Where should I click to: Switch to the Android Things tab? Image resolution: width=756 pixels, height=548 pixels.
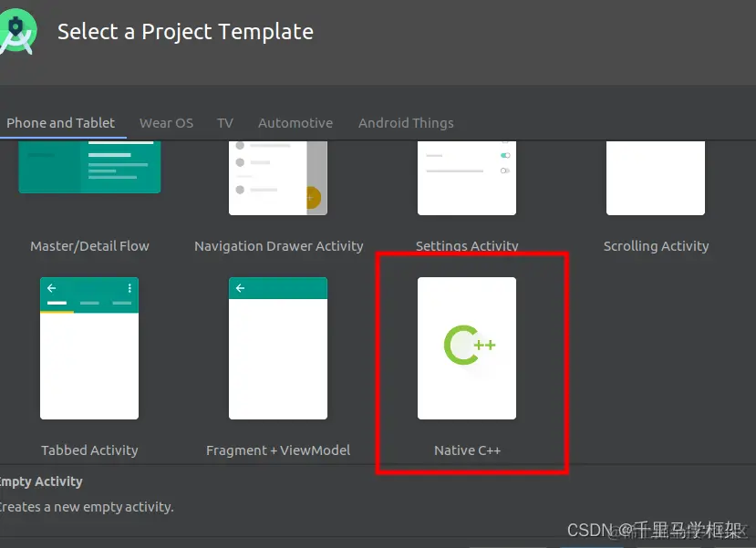(x=406, y=123)
